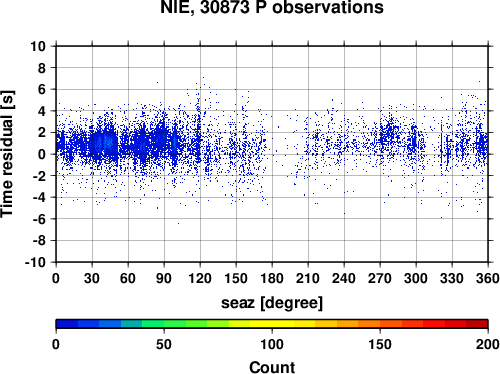
Task: Click the plot title "NIE, 30873 P observations"
Action: 272,7
